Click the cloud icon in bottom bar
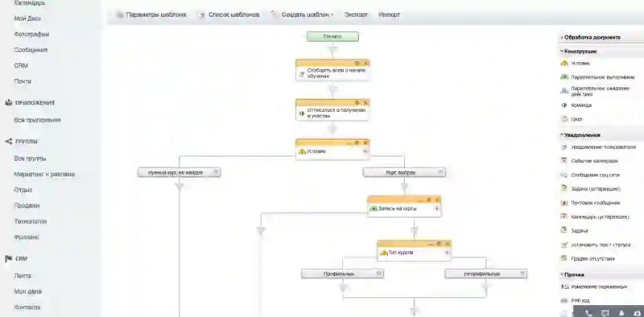Screen dimensions: 644x317 click(x=637, y=313)
